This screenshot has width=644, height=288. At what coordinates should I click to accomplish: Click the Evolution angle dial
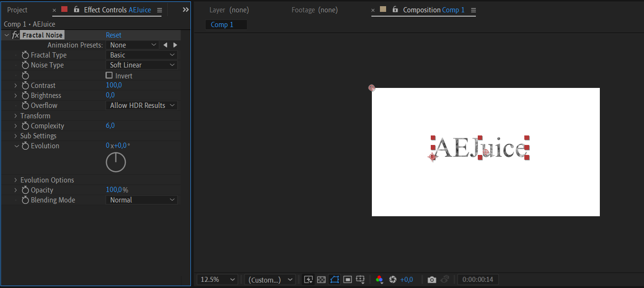(x=116, y=162)
